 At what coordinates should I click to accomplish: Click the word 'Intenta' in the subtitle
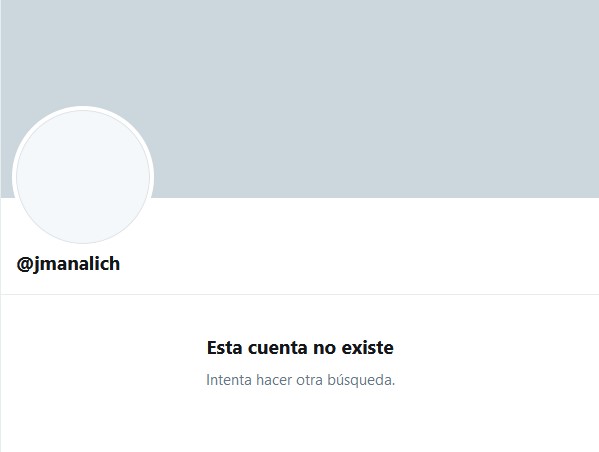click(x=229, y=380)
